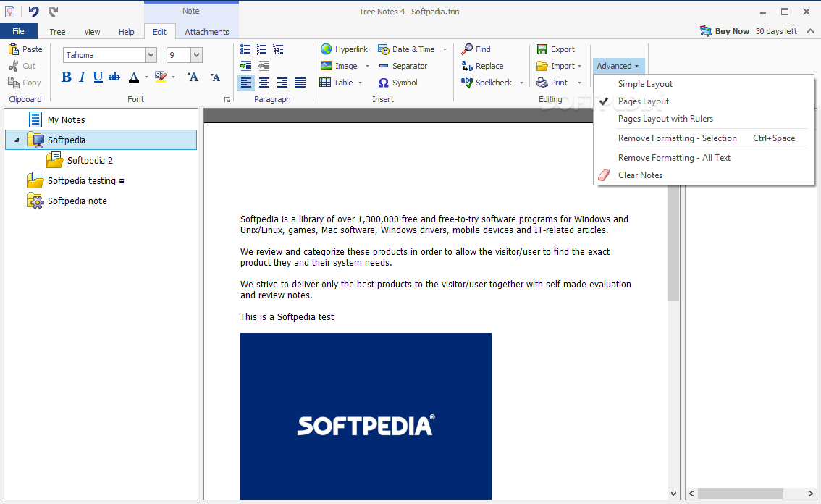The width and height of the screenshot is (821, 504).
Task: Open highlight color dropdown arrow
Action: pos(173,77)
